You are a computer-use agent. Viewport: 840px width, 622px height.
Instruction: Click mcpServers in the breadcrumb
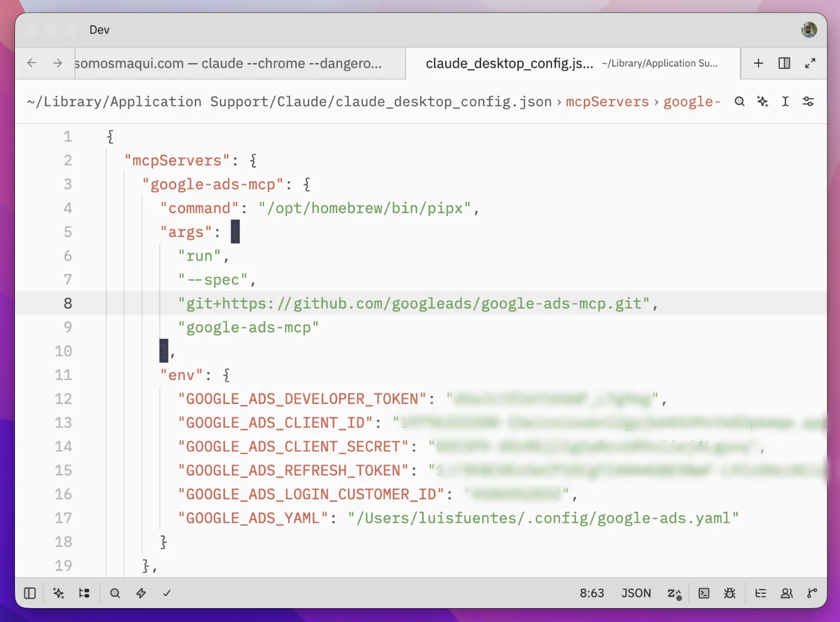coord(607,101)
